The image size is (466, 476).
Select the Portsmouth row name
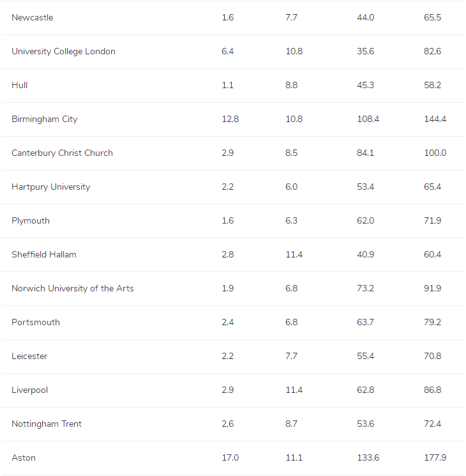(36, 323)
